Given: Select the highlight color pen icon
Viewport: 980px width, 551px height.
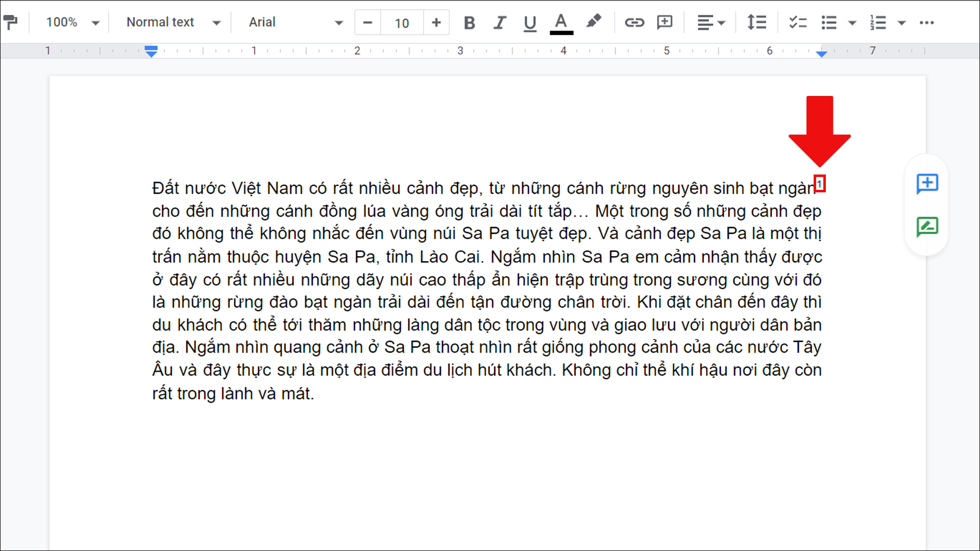Looking at the screenshot, I should (x=593, y=21).
